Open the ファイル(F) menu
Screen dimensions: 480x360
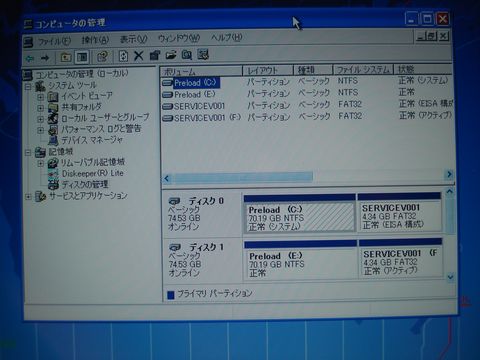(x=55, y=41)
